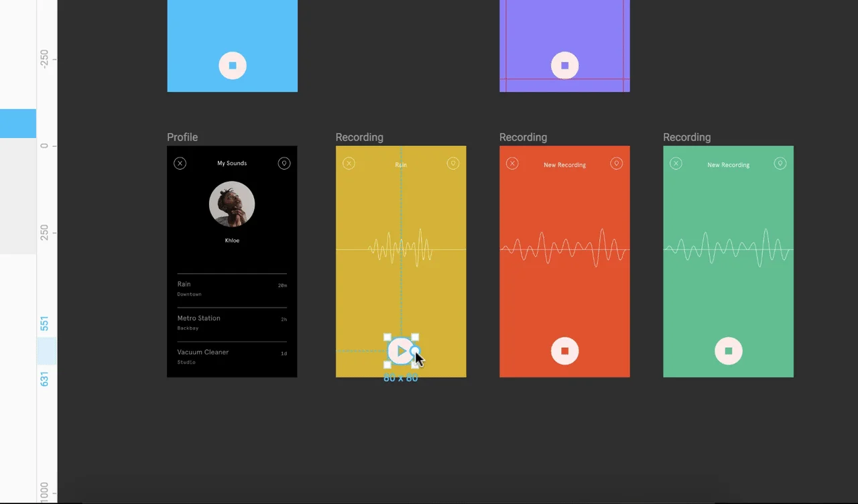The image size is (858, 504).
Task: Click the location pin icon in Profile artboard
Action: [x=284, y=163]
